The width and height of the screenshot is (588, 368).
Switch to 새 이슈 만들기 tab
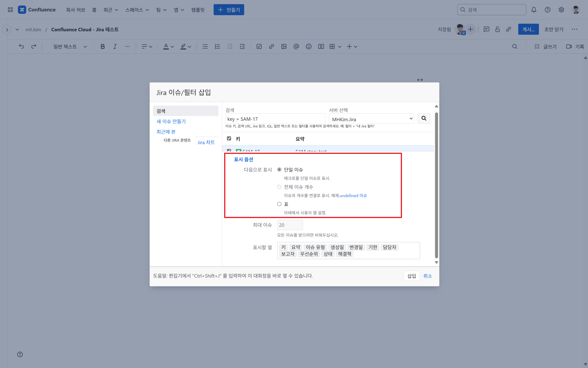171,121
